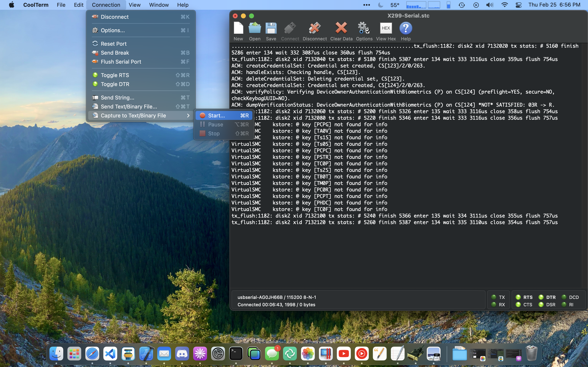Viewport: 588px width, 367px height.
Task: Click the volume icon in menu bar
Action: pos(490,5)
